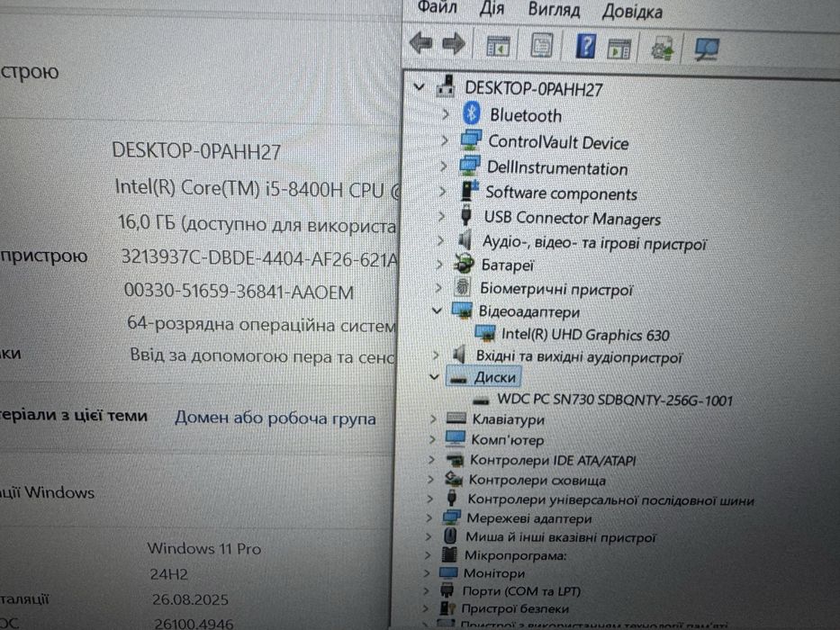
Task: Click the Back arrow in Device Manager toolbar
Action: click(x=420, y=43)
